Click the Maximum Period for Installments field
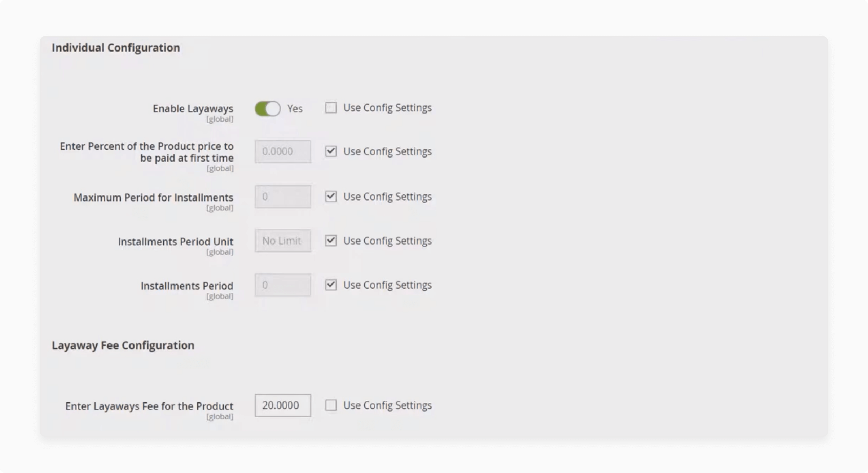Image resolution: width=868 pixels, height=473 pixels. pyautogui.click(x=283, y=196)
